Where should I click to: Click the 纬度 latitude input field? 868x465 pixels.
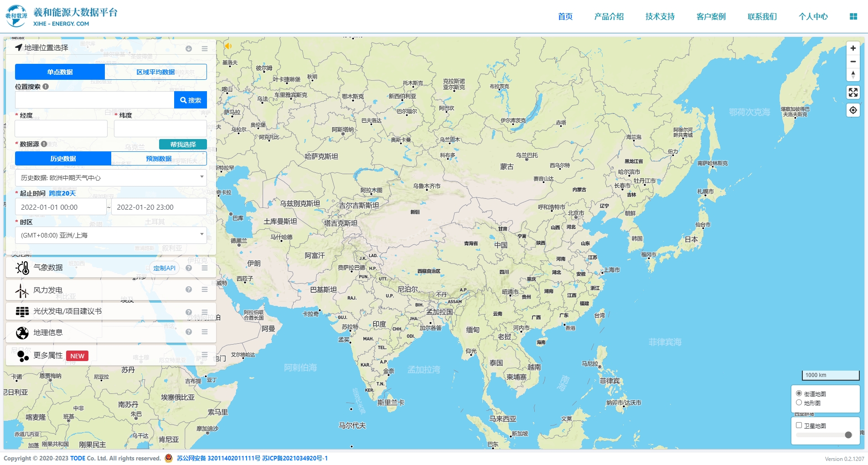(x=160, y=129)
